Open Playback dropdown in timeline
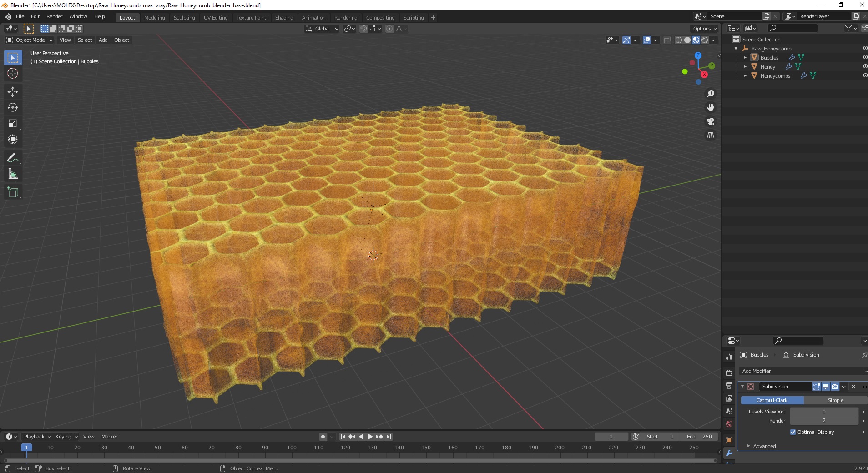The height and width of the screenshot is (473, 868). 37,437
